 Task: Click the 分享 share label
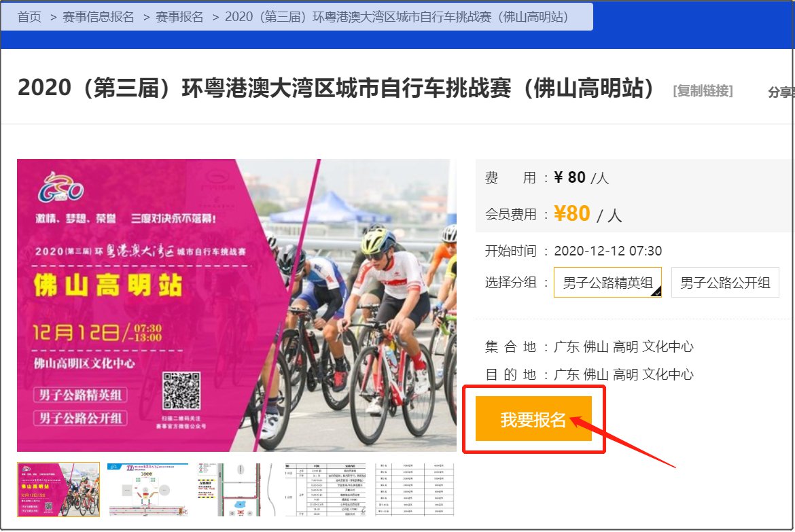click(x=781, y=92)
